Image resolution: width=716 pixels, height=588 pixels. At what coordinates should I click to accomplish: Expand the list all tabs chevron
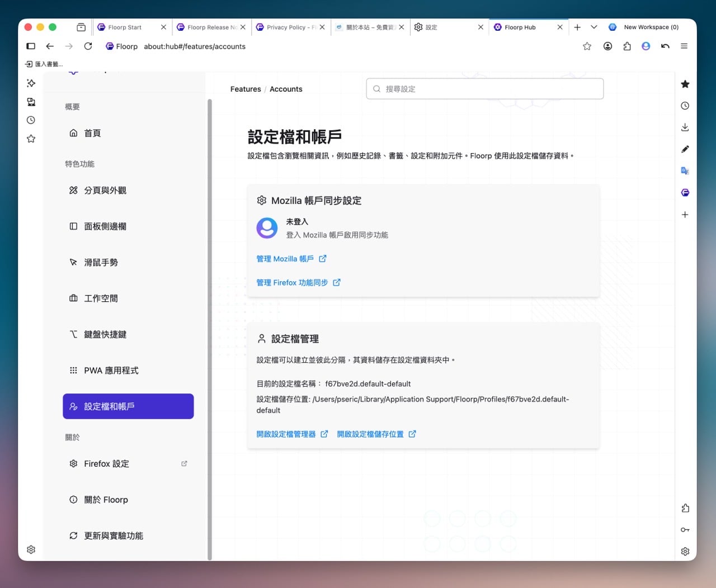click(x=594, y=27)
